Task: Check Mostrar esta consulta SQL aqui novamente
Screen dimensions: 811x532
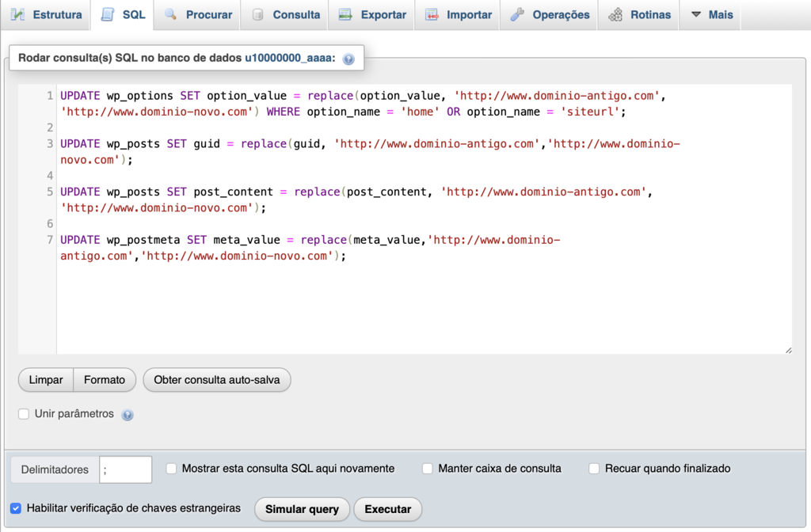Action: pos(171,469)
